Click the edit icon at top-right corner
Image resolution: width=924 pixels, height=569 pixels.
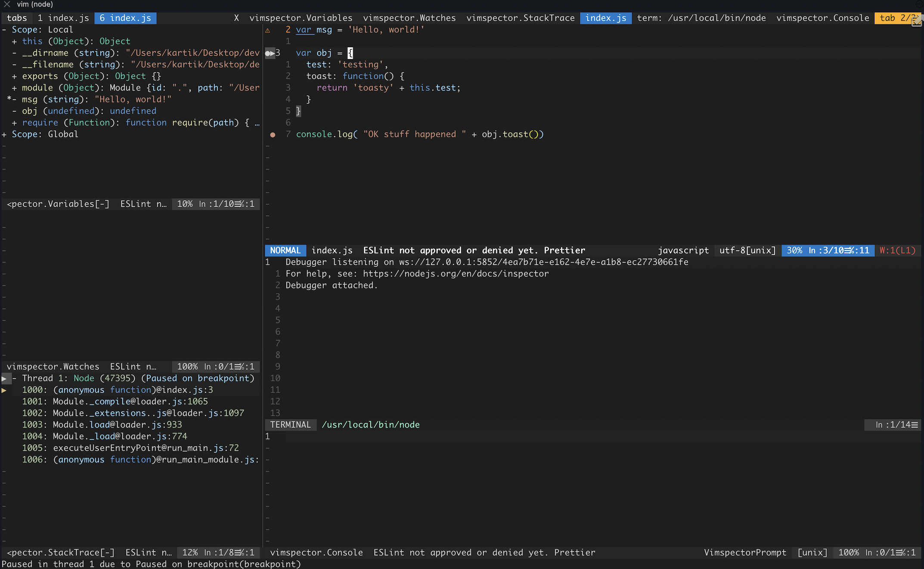click(x=916, y=22)
